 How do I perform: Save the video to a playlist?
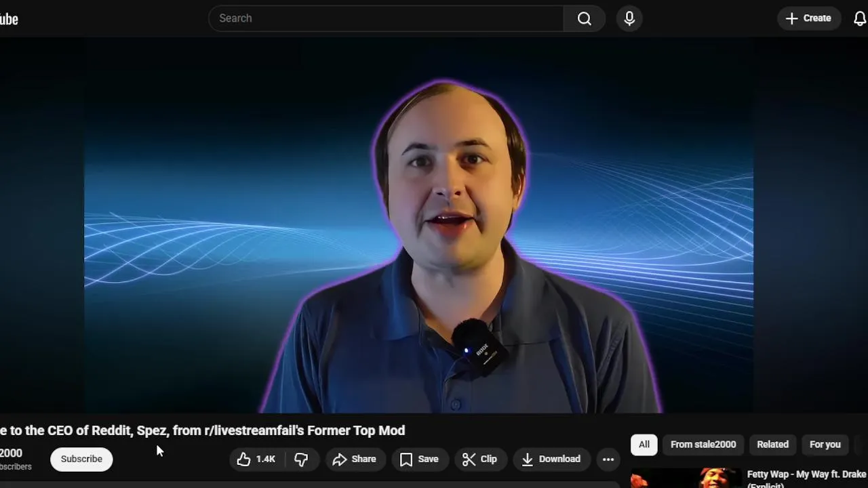[420, 459]
